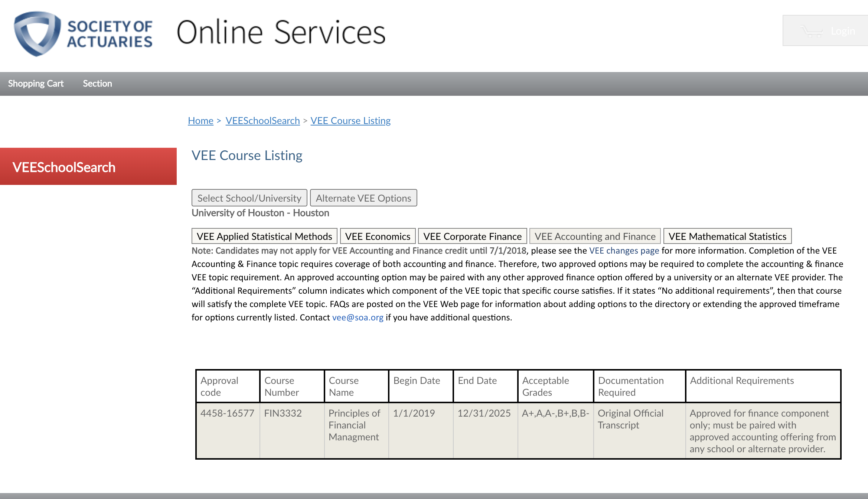Click the VEE Course Listing page title
The width and height of the screenshot is (868, 499).
(247, 156)
